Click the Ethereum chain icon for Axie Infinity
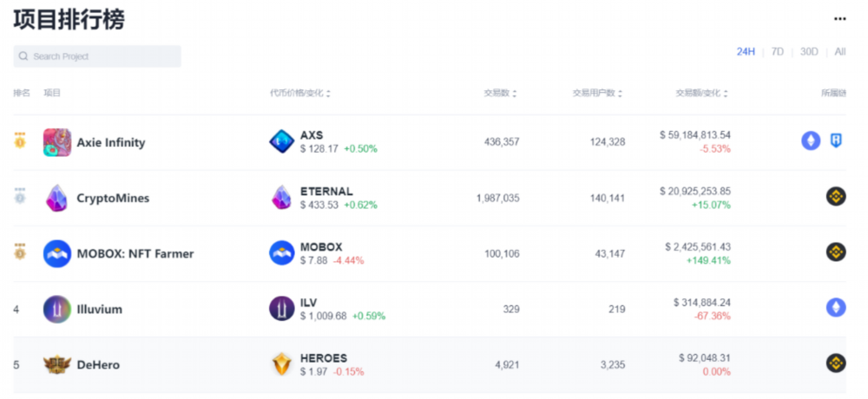This screenshot has height=399, width=868. tap(811, 141)
